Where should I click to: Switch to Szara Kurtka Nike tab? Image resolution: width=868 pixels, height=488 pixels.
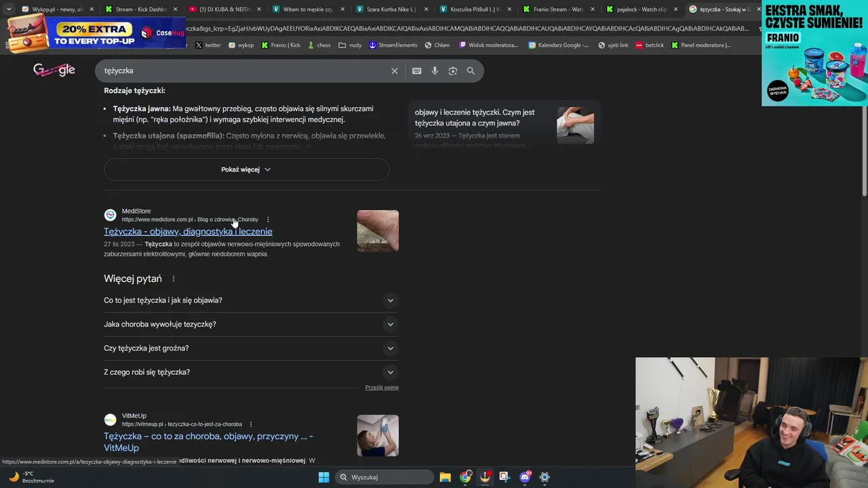[391, 9]
